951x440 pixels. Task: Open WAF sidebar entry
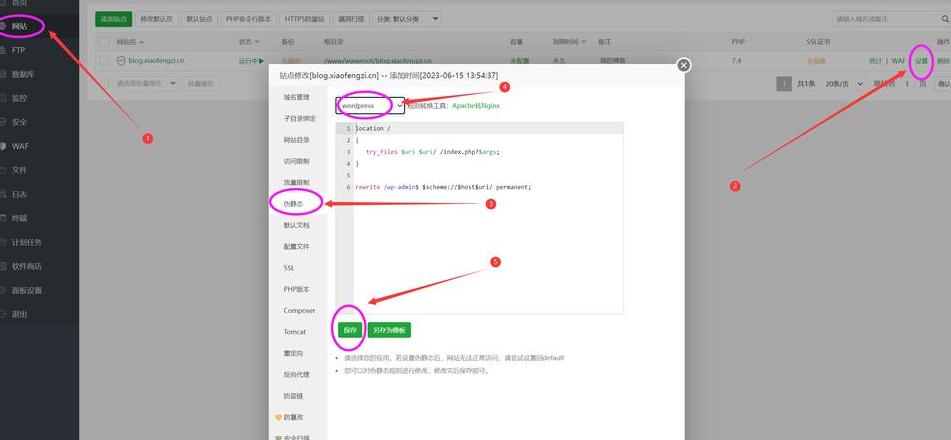point(20,146)
